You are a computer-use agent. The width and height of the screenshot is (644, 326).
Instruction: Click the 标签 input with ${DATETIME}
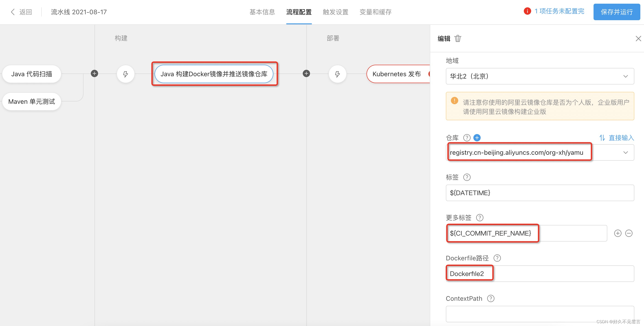tap(540, 193)
